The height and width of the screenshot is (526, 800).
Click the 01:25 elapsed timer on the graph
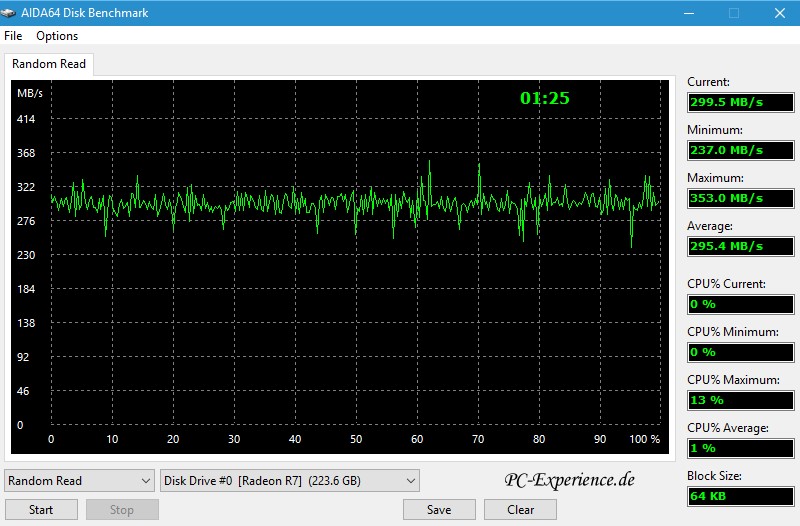[545, 98]
